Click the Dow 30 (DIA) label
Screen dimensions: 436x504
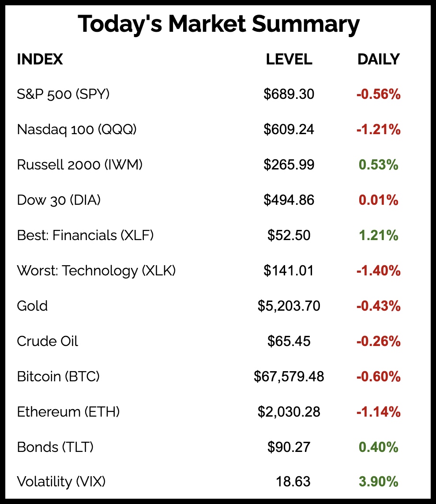pos(59,200)
